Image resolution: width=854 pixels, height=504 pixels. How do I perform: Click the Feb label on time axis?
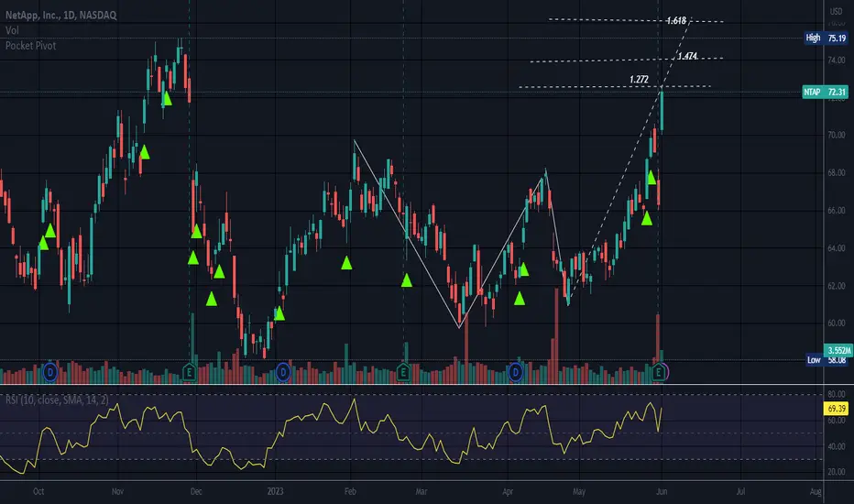point(350,491)
